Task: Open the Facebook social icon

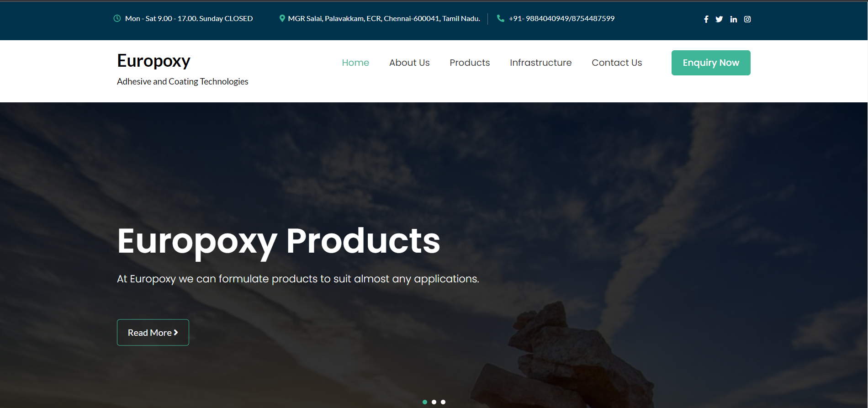Action: (x=706, y=19)
